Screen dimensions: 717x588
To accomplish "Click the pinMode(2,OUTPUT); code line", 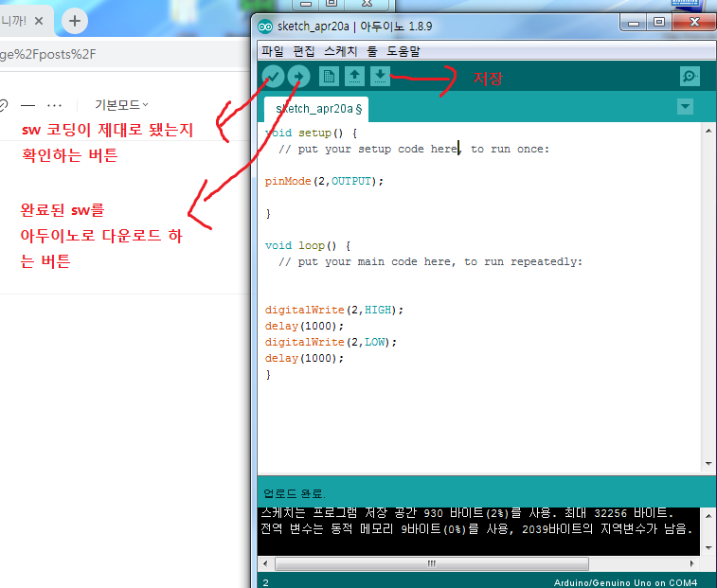I will coord(324,181).
